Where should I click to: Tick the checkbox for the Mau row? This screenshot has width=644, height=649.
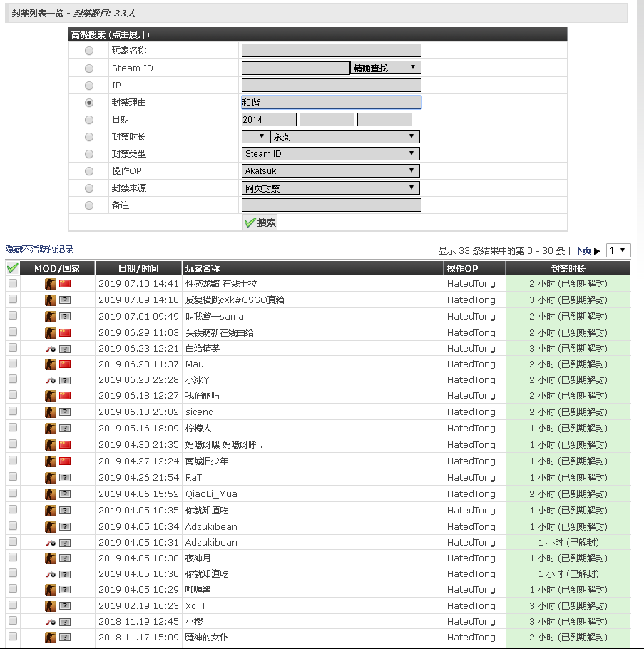[x=13, y=364]
